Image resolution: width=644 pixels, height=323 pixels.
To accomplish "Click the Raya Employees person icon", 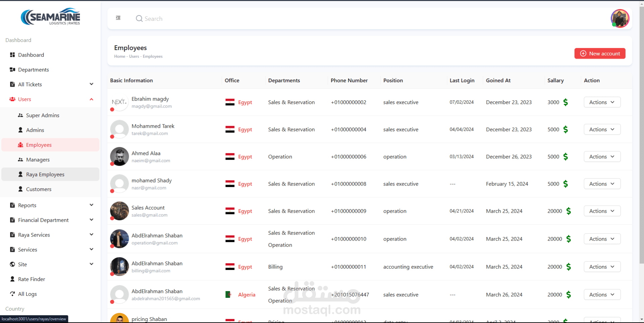I will pos(20,174).
